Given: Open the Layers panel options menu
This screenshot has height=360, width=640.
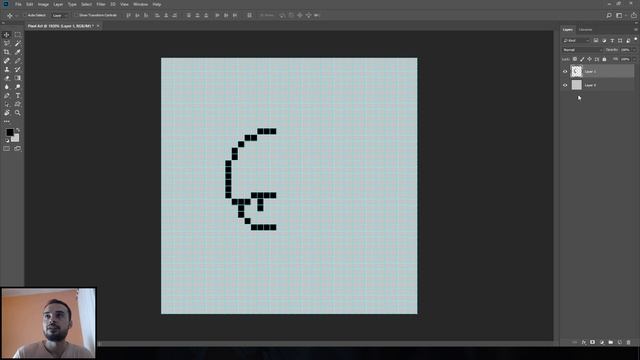Looking at the screenshot, I should pyautogui.click(x=636, y=29).
